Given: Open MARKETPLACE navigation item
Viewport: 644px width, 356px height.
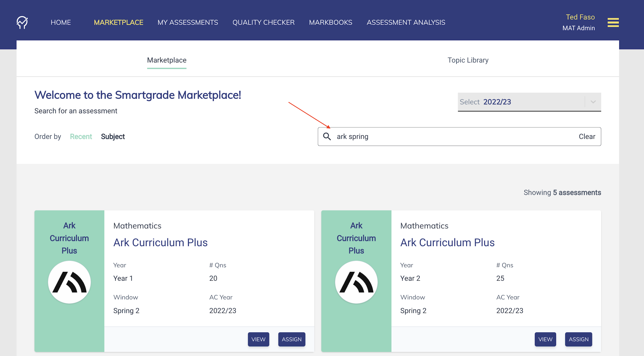Looking at the screenshot, I should coord(118,23).
